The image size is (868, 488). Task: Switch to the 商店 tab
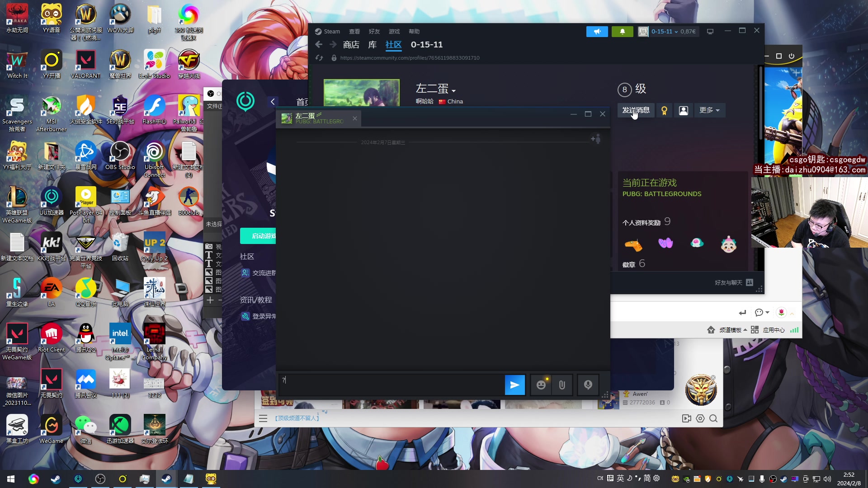click(351, 45)
